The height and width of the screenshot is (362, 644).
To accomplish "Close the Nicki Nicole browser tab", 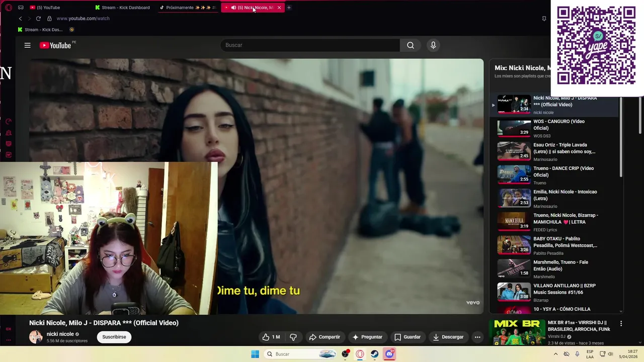I will pos(279,8).
